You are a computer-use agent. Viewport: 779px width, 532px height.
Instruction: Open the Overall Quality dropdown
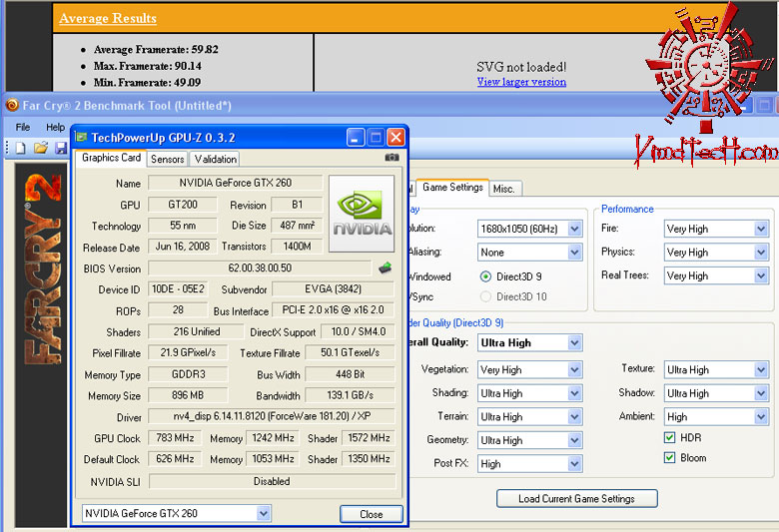pyautogui.click(x=529, y=342)
